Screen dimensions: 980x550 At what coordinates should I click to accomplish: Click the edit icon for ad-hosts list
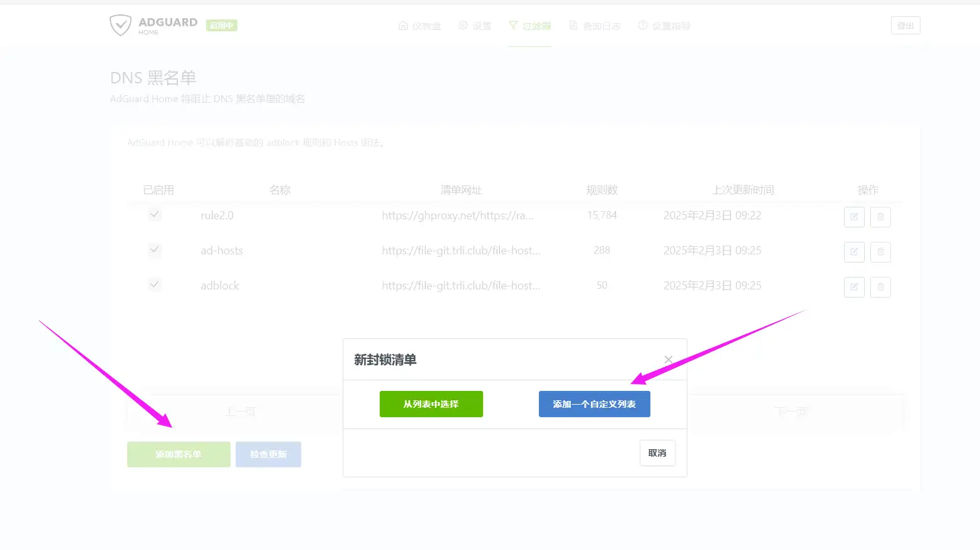853,252
